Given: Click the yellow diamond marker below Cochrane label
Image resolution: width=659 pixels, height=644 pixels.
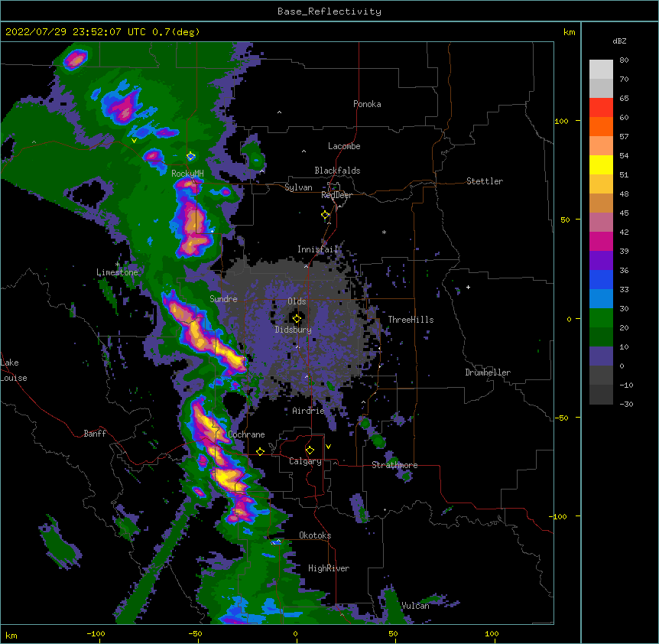Looking at the screenshot, I should pos(260,451).
